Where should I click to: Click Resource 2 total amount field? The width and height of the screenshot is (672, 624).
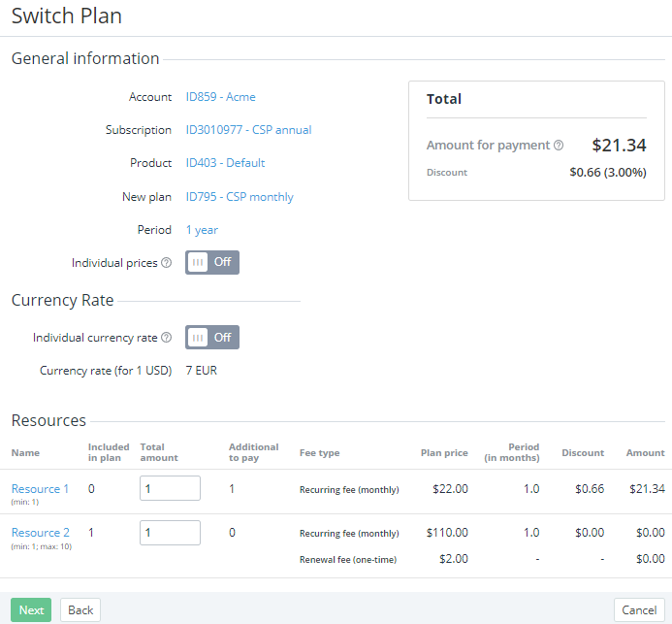[170, 533]
